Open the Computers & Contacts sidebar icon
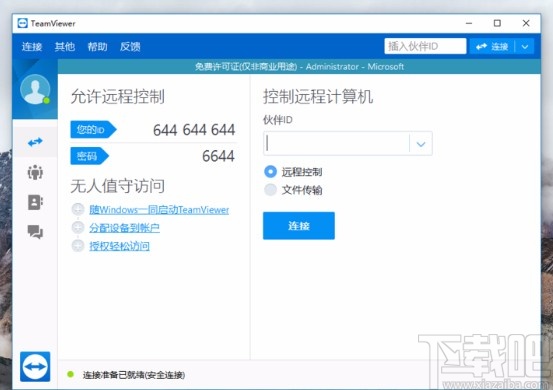 (x=35, y=202)
